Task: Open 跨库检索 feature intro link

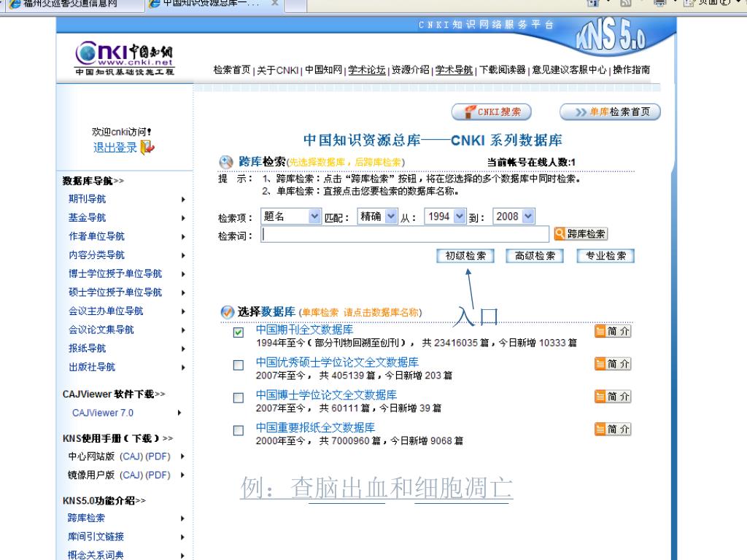Action: [86, 518]
